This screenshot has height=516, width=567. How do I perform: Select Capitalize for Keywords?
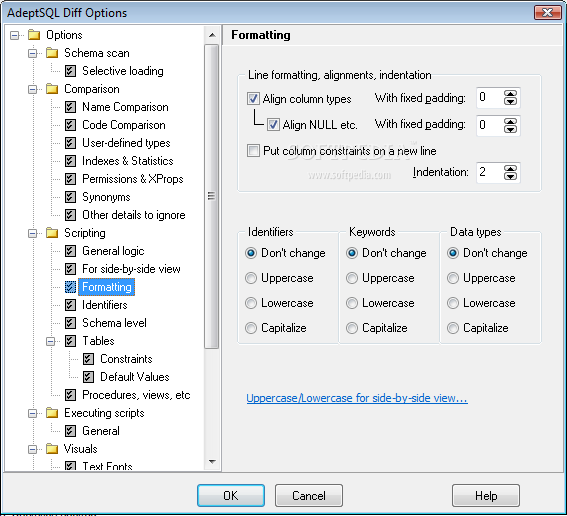click(x=352, y=328)
